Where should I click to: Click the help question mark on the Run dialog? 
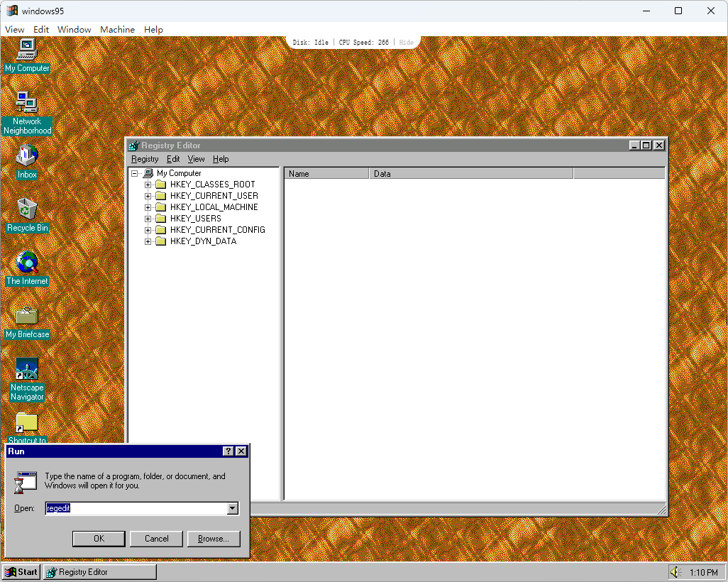pyautogui.click(x=227, y=451)
